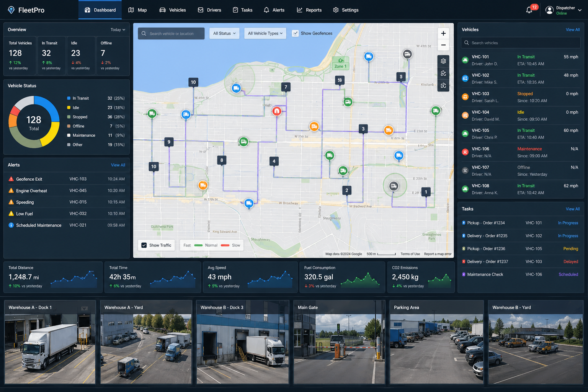Open the Map navigation item
This screenshot has height=392, width=588.
(x=137, y=10)
